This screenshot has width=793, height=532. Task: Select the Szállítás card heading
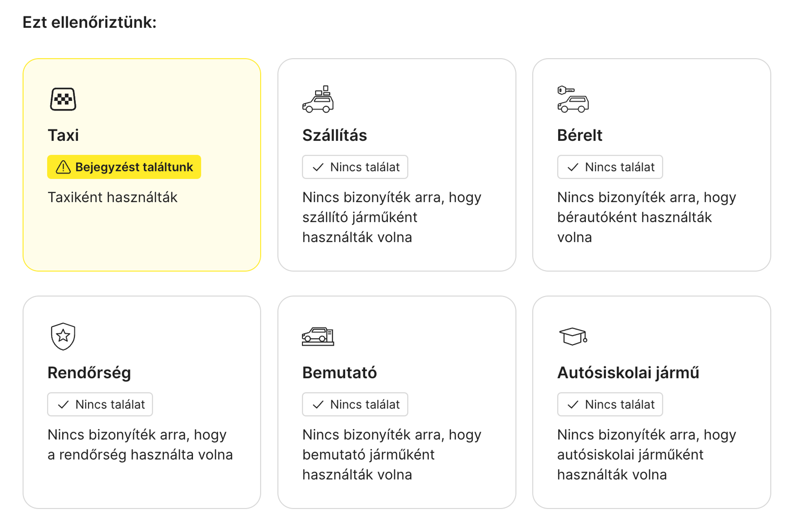point(335,135)
